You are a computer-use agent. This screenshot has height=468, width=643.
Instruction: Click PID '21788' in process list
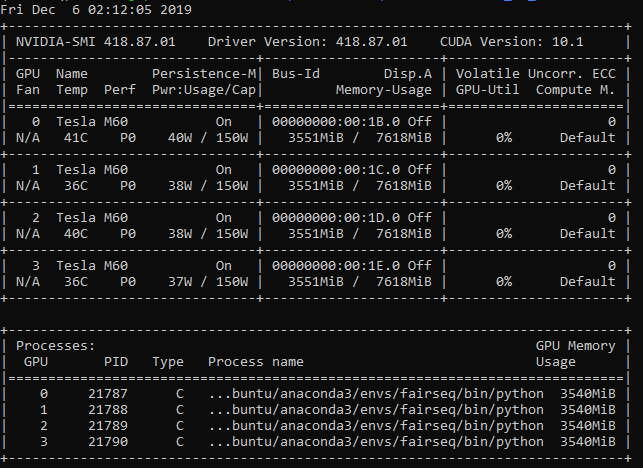[x=108, y=410]
